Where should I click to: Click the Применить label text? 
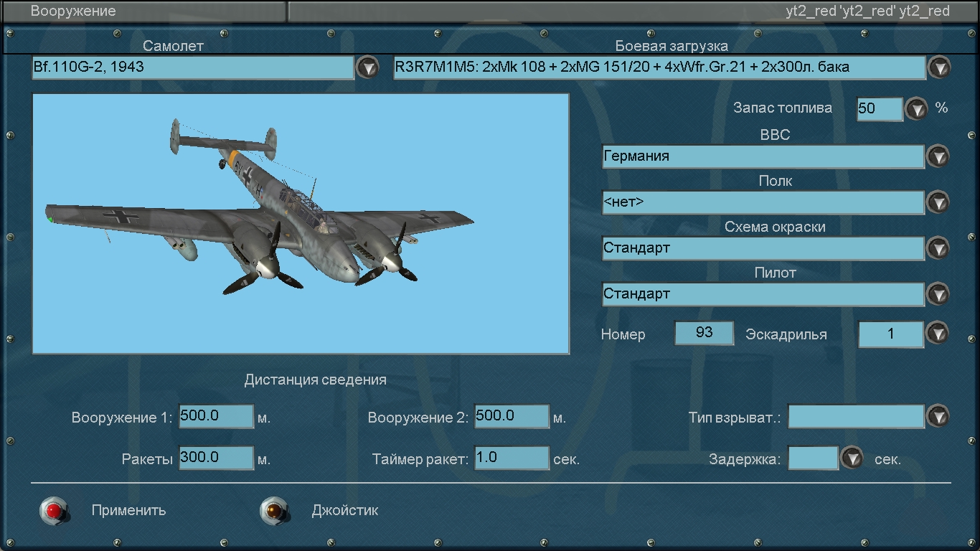(x=128, y=511)
